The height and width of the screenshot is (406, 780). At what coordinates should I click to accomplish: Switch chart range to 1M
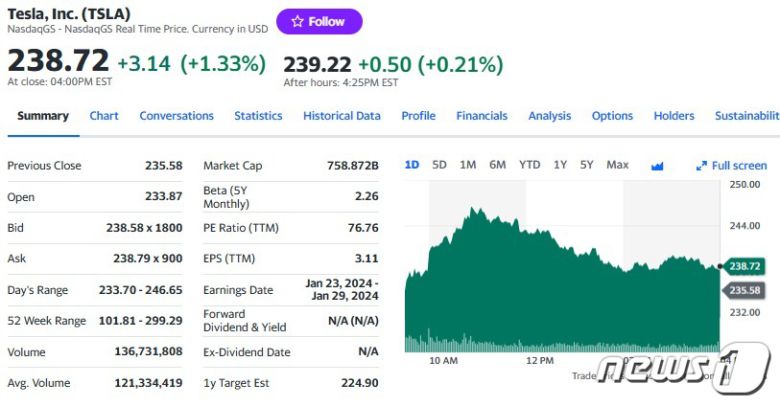467,165
